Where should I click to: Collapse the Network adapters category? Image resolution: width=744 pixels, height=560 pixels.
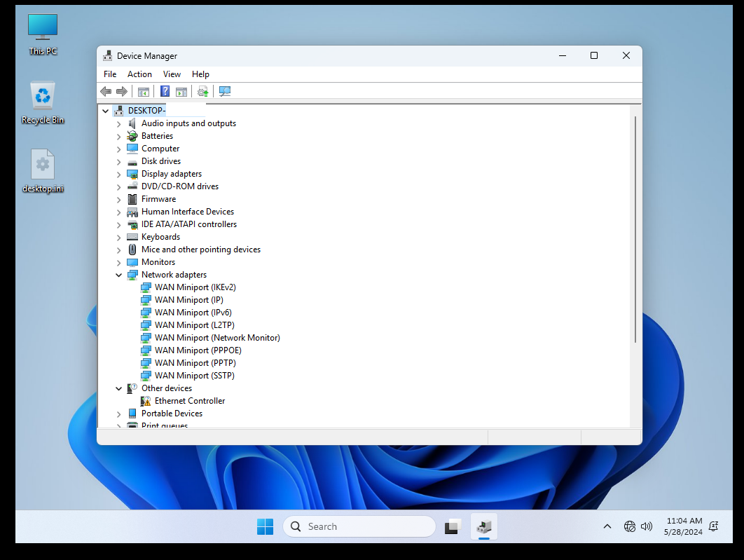click(x=118, y=275)
